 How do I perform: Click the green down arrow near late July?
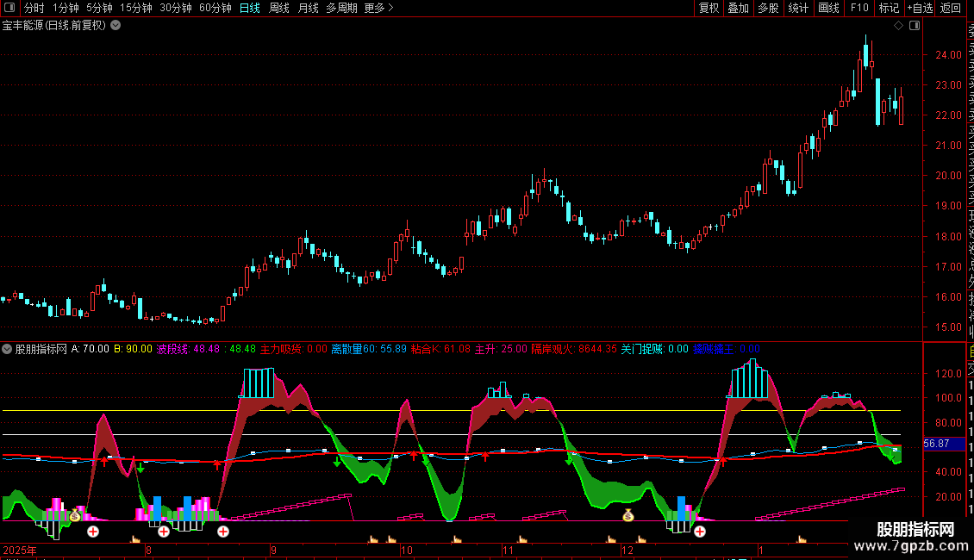(x=141, y=468)
